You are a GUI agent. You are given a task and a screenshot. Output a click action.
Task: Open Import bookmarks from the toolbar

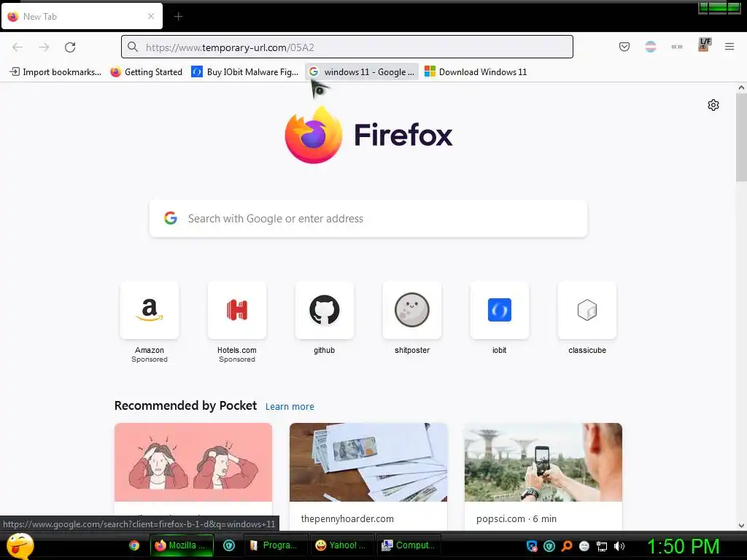(x=55, y=72)
